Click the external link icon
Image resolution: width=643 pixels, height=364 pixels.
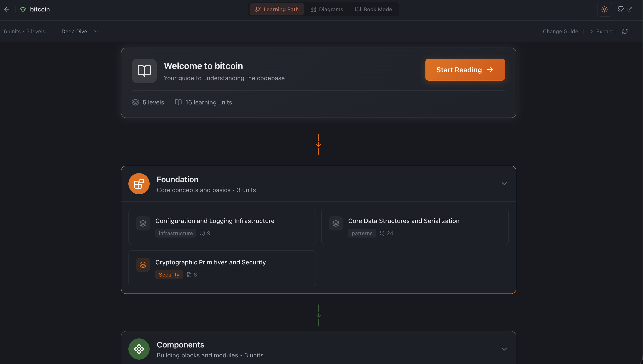630,9
